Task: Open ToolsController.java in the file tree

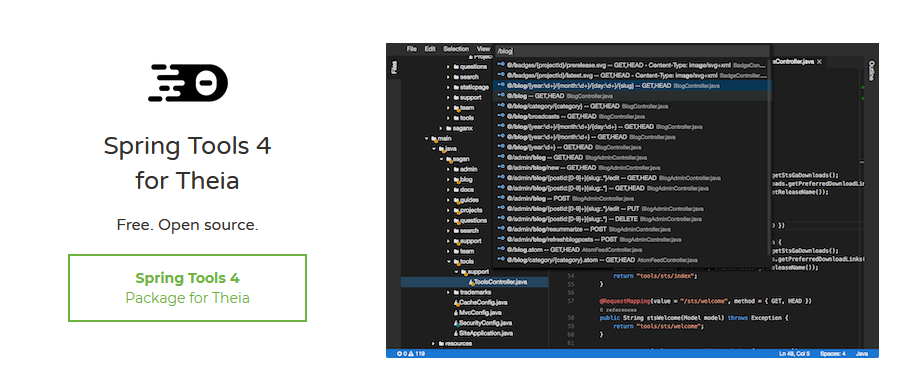Action: 475,282
